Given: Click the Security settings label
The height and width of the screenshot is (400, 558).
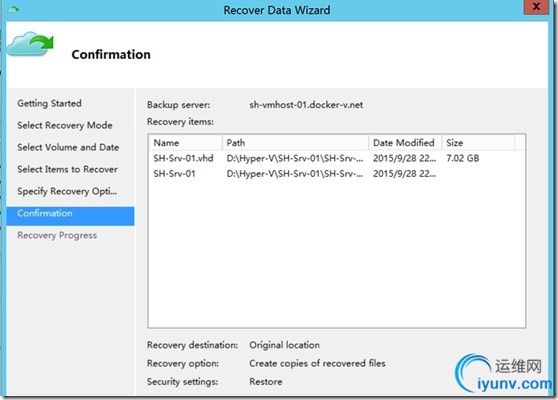Looking at the screenshot, I should tap(183, 381).
